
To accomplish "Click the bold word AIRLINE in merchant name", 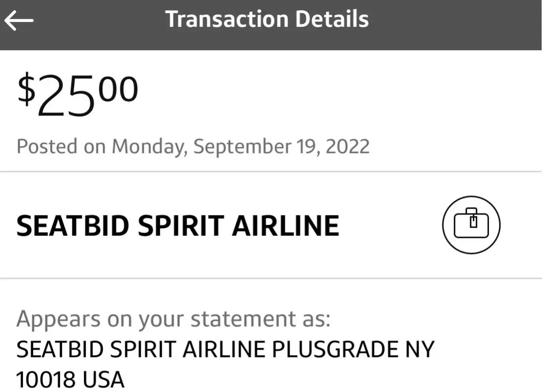I will pyautogui.click(x=285, y=226).
